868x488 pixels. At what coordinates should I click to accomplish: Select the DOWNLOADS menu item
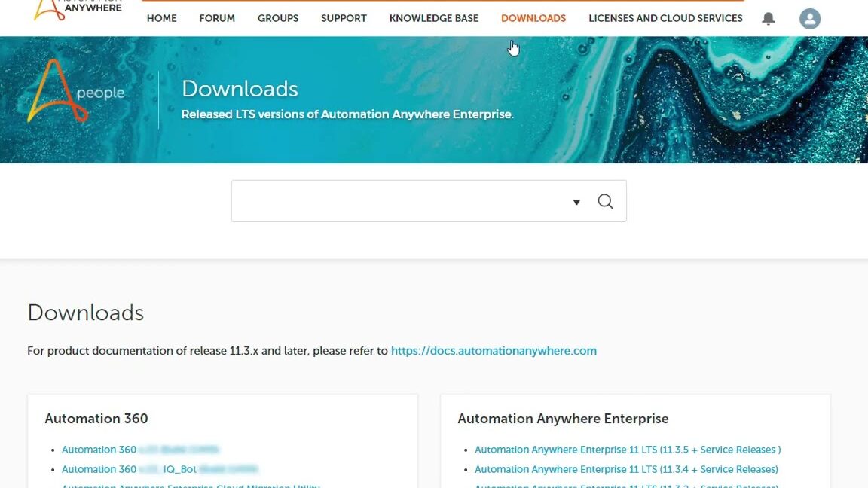[533, 18]
